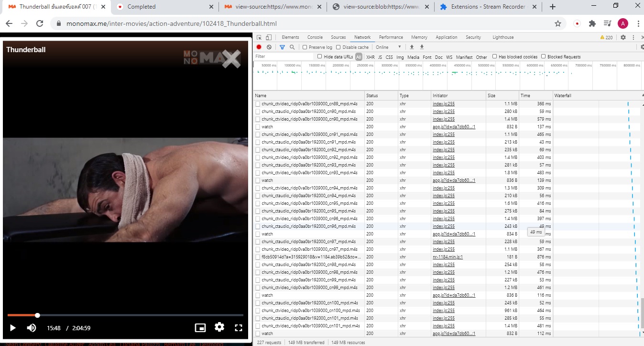Enable the Disable cache checkbox
Viewport: 644px width, 346px height.
click(x=338, y=47)
